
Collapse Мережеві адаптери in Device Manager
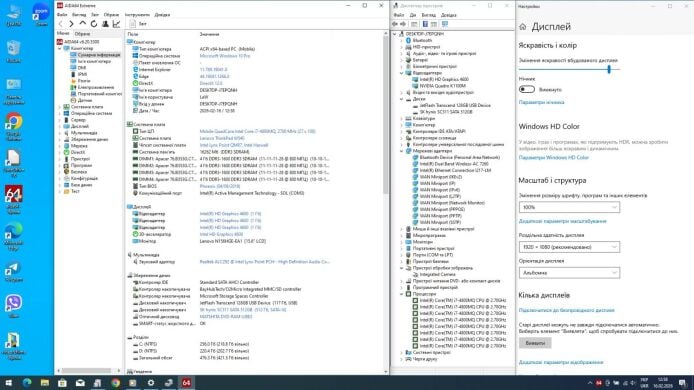click(x=402, y=151)
